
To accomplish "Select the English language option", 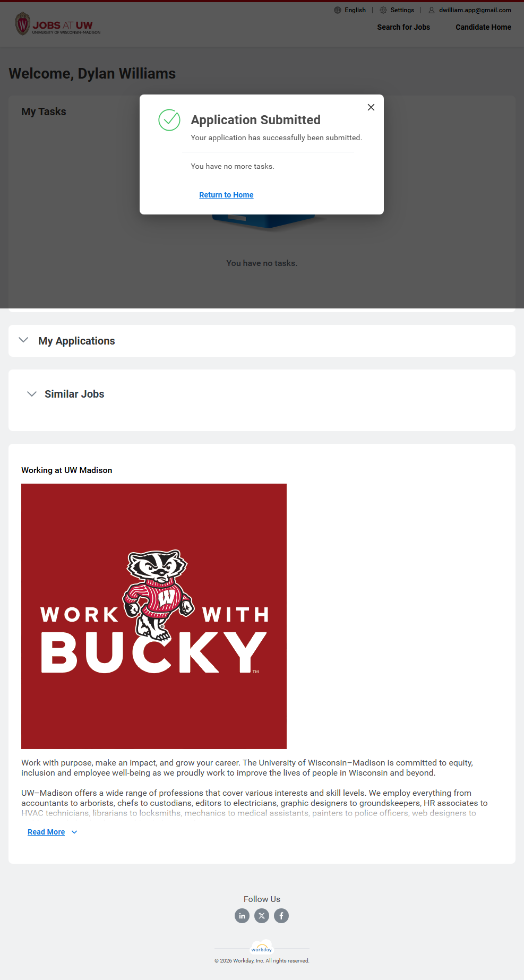I will coord(355,10).
